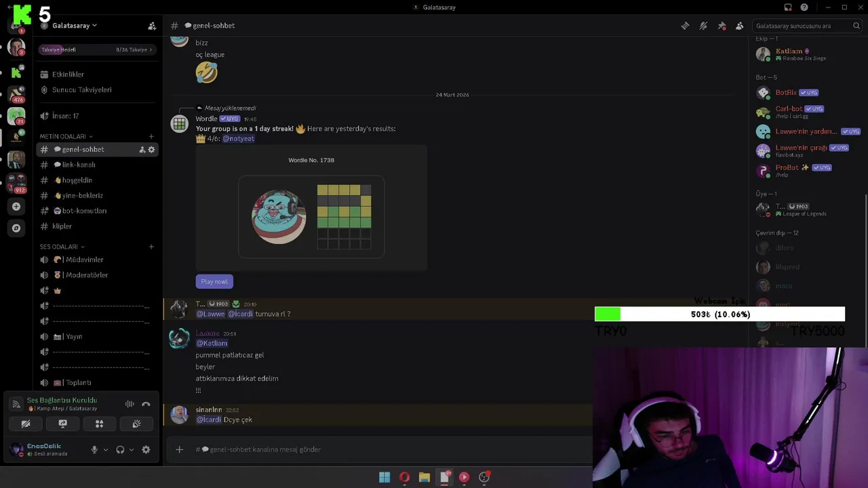868x488 pixels.
Task: Create invite for genel-sohbet channel
Action: [142, 150]
